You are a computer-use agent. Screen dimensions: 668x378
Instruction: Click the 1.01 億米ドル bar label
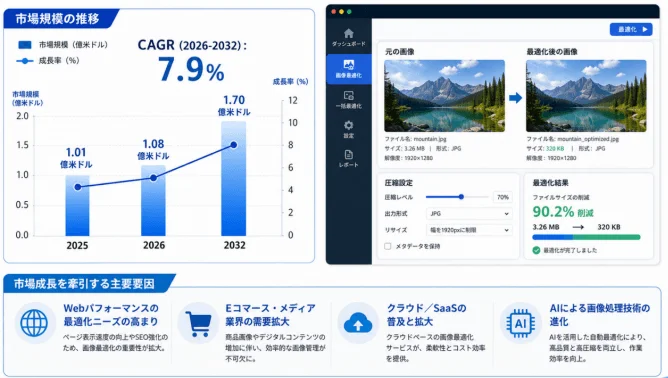click(x=76, y=158)
